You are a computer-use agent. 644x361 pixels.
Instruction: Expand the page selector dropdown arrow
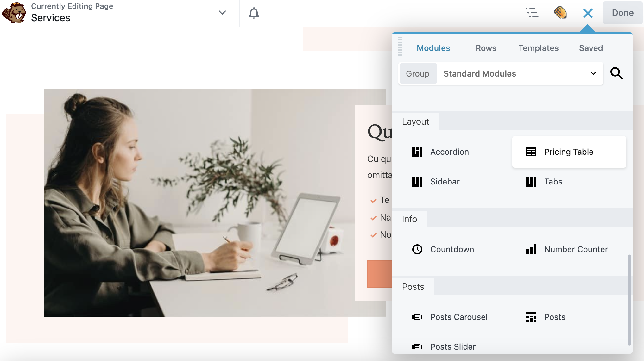pyautogui.click(x=223, y=12)
